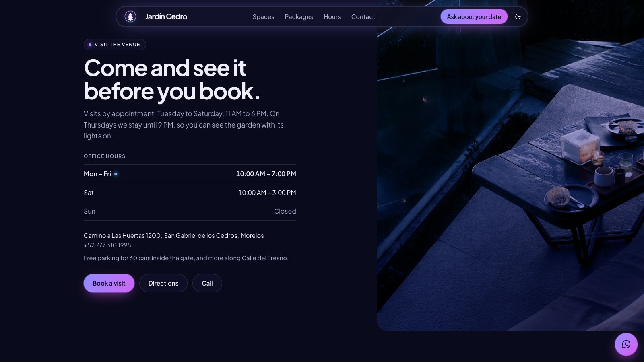Click the Come and see it headline

[172, 80]
